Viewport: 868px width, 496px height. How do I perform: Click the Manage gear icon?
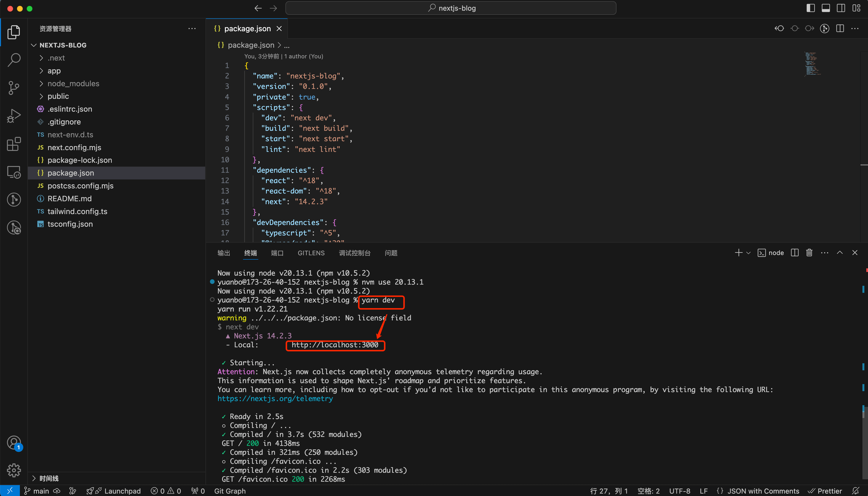pos(14,470)
